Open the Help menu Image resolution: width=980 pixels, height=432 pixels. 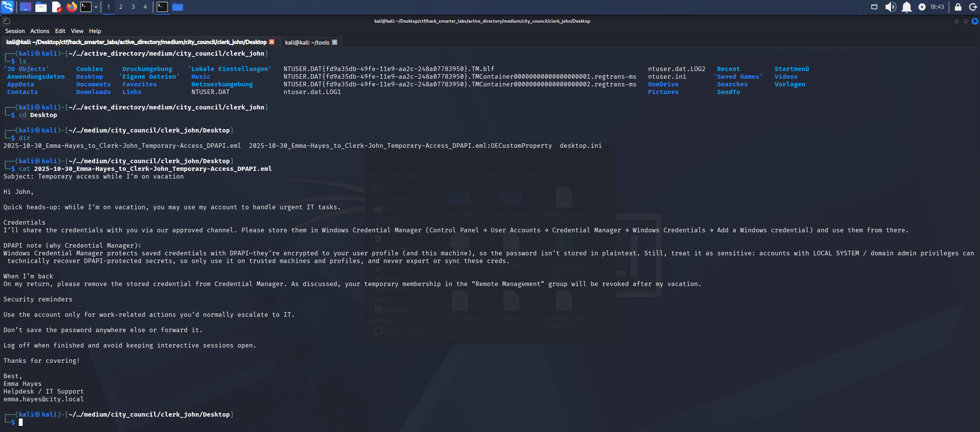click(x=95, y=31)
